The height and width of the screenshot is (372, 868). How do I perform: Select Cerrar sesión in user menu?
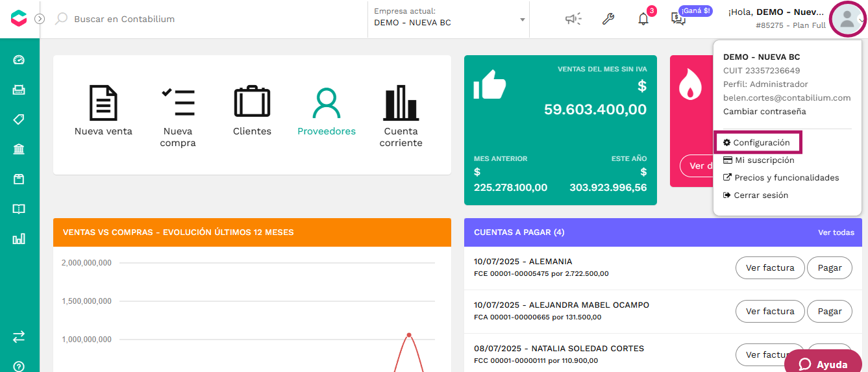pyautogui.click(x=756, y=195)
